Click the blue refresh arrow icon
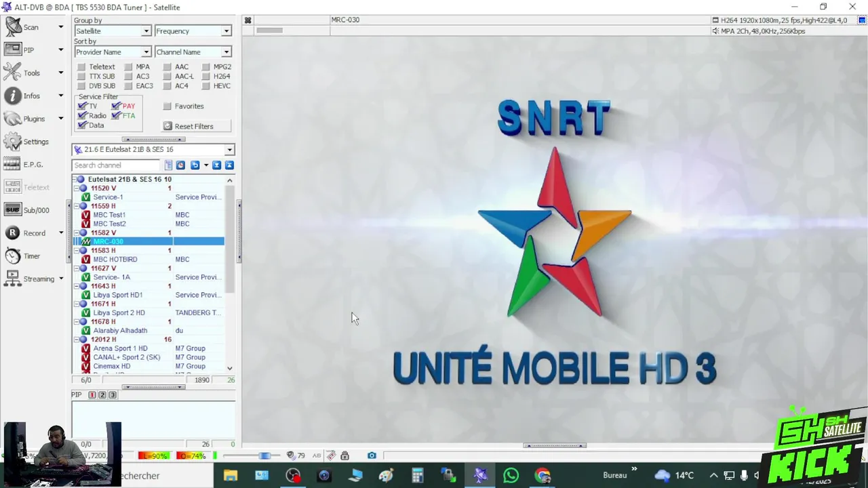 click(195, 165)
